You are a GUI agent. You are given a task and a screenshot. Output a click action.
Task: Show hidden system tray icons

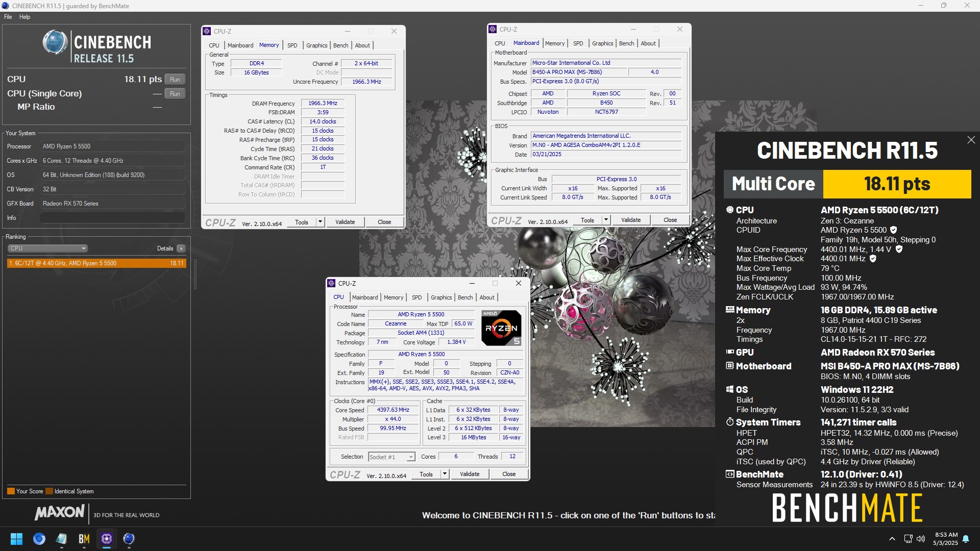(892, 539)
